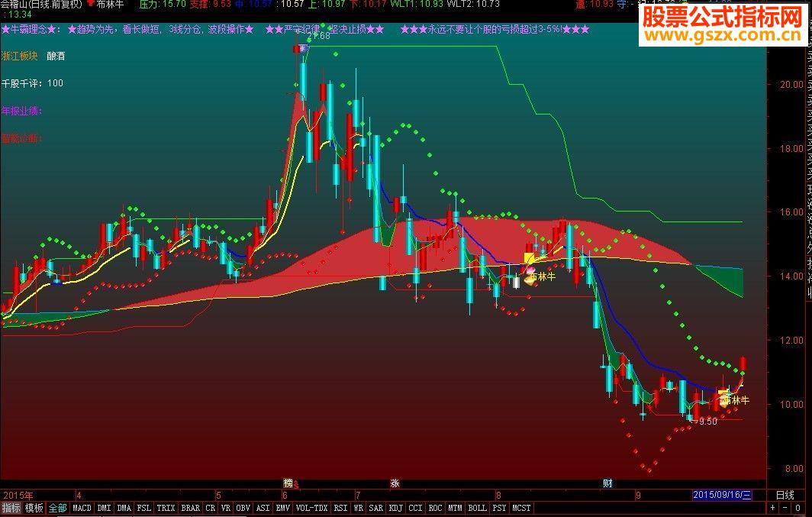Click the 14.00 mark on the price axis
Screen dimensions: 812x517
point(792,276)
